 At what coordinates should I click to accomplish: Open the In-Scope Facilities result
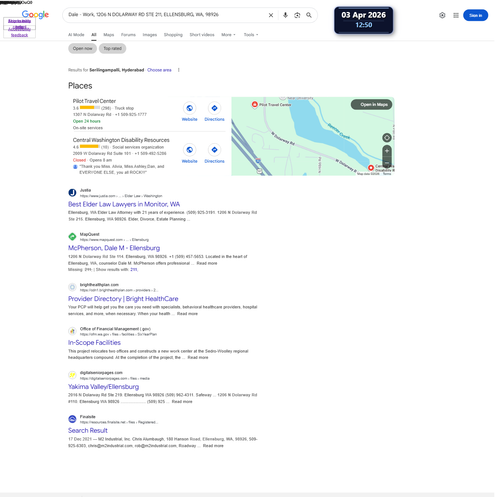(94, 343)
